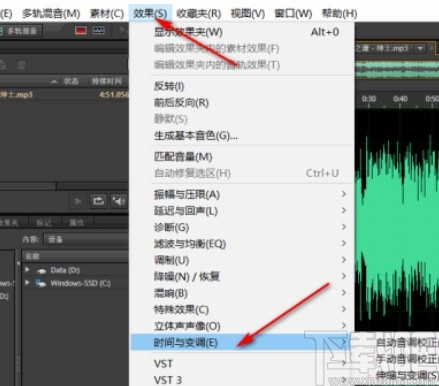
Task: Expand the 降噪(N) / 恢复 submenu
Action: [242, 276]
